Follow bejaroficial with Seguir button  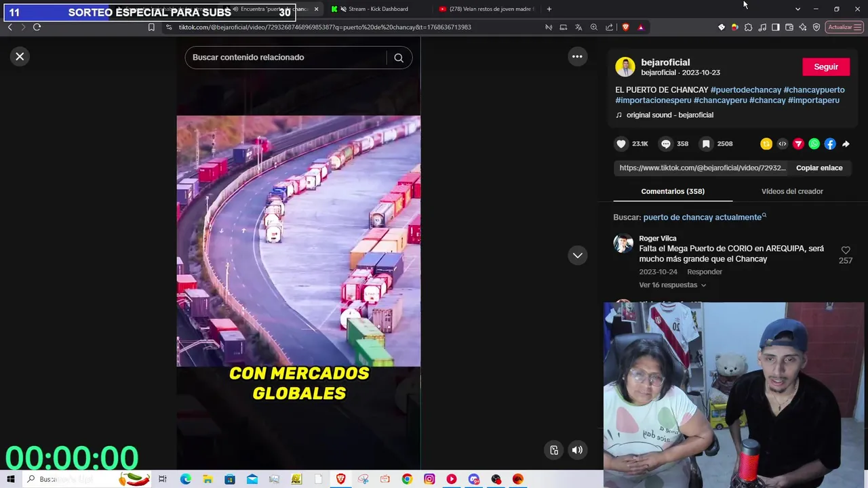826,67
